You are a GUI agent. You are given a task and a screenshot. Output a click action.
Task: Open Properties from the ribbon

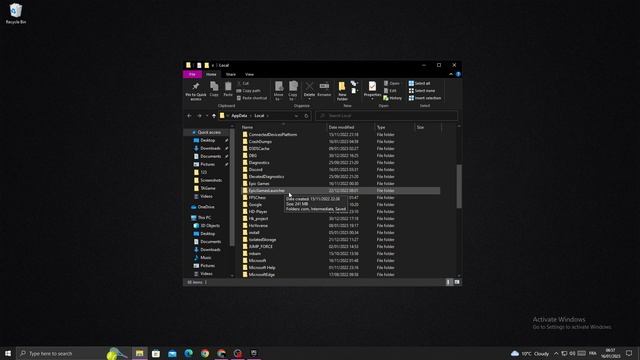click(x=372, y=90)
